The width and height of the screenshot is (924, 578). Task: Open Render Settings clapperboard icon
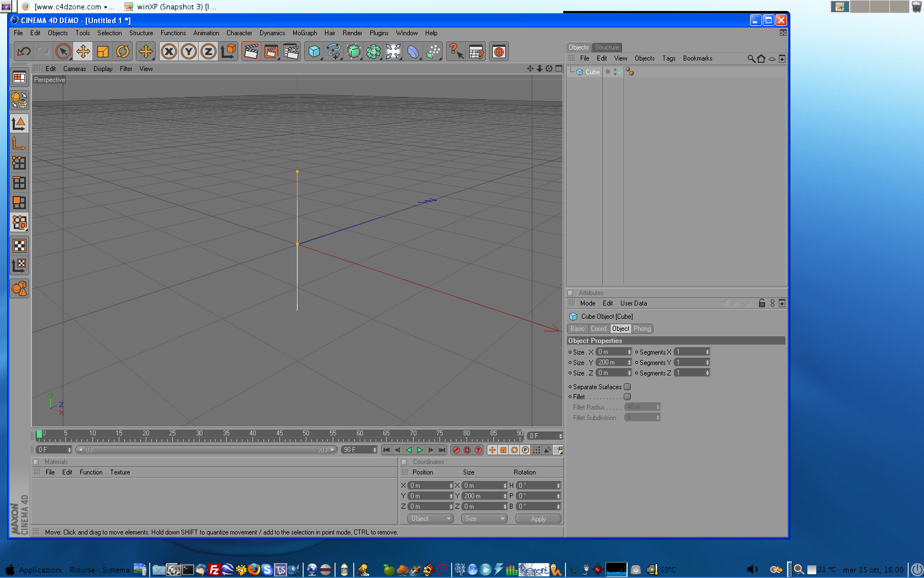coord(291,52)
